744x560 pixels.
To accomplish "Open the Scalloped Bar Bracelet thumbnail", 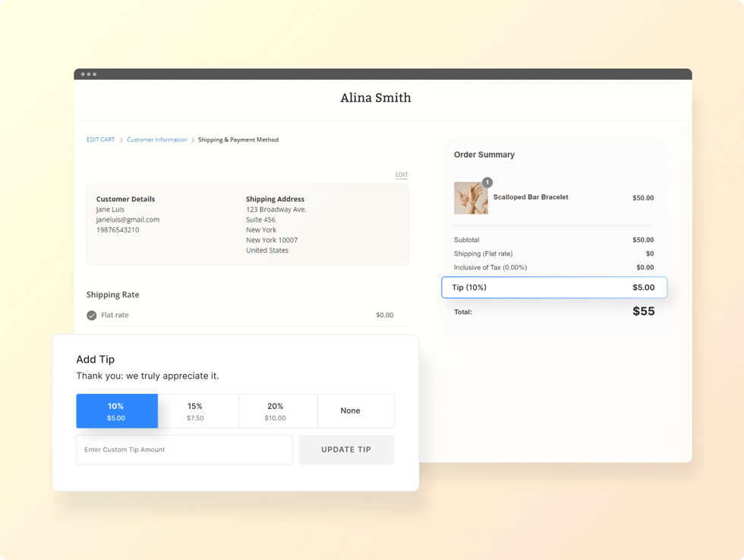I will click(471, 198).
